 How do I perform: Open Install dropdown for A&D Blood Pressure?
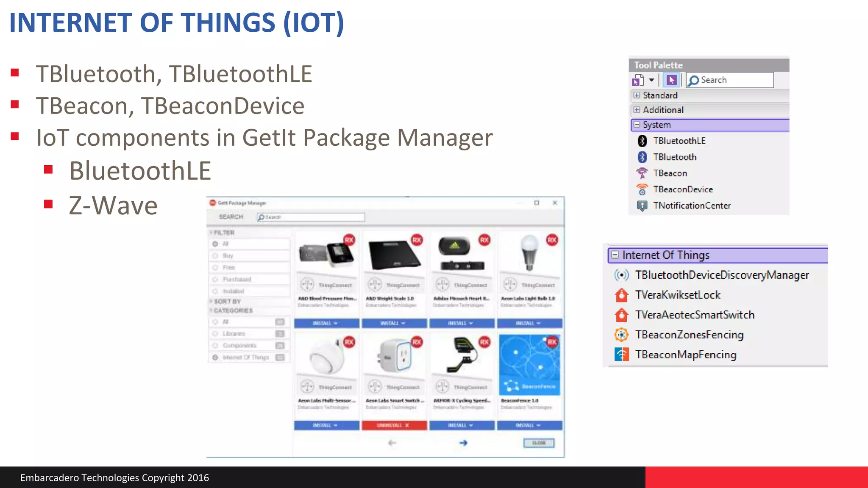click(x=335, y=323)
